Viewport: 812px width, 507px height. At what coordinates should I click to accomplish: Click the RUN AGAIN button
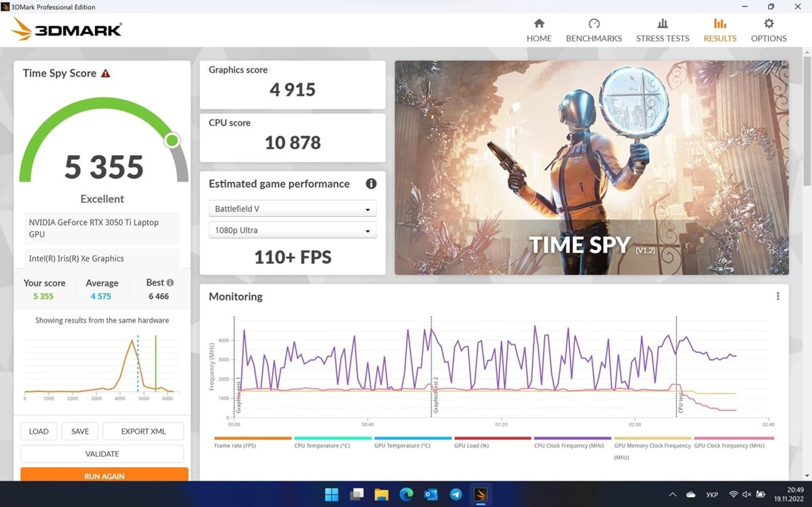(104, 475)
